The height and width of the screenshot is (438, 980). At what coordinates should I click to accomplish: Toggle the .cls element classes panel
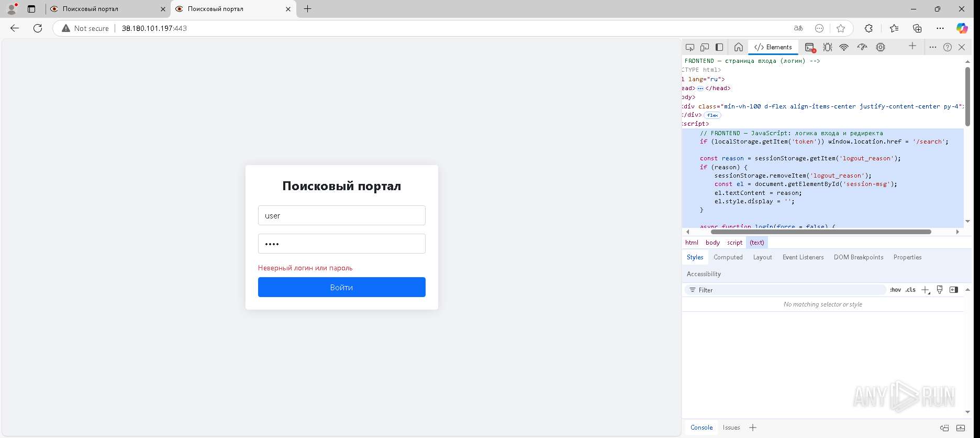click(910, 290)
